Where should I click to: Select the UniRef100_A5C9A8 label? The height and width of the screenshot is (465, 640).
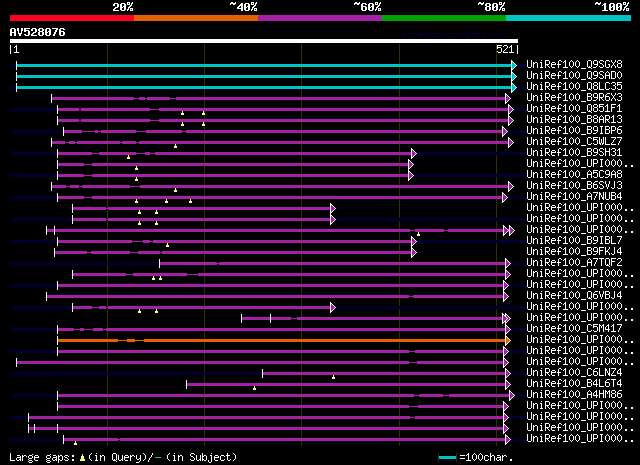tap(574, 175)
